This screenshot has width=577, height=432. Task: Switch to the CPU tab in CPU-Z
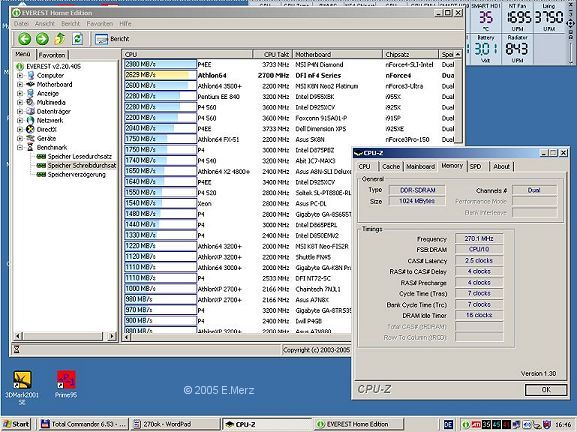tap(364, 167)
